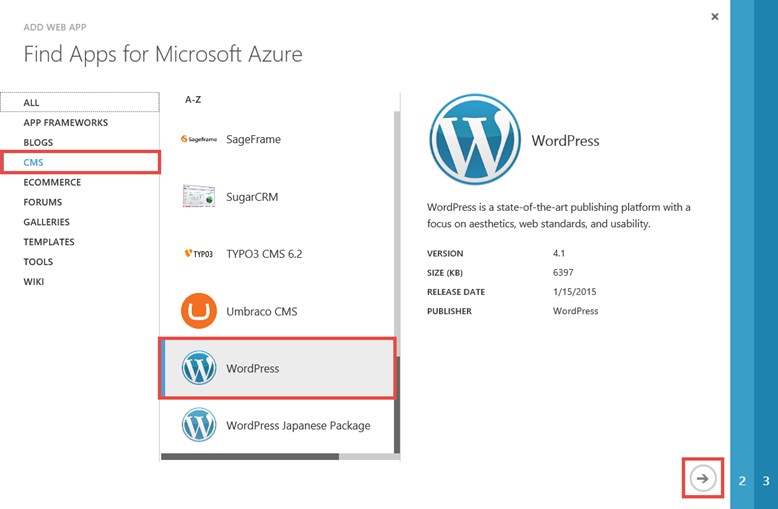Click the RELEASE DATE label

point(456,292)
